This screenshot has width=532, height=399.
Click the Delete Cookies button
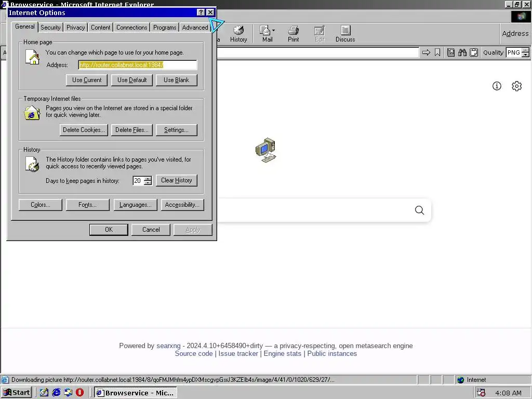(84, 130)
